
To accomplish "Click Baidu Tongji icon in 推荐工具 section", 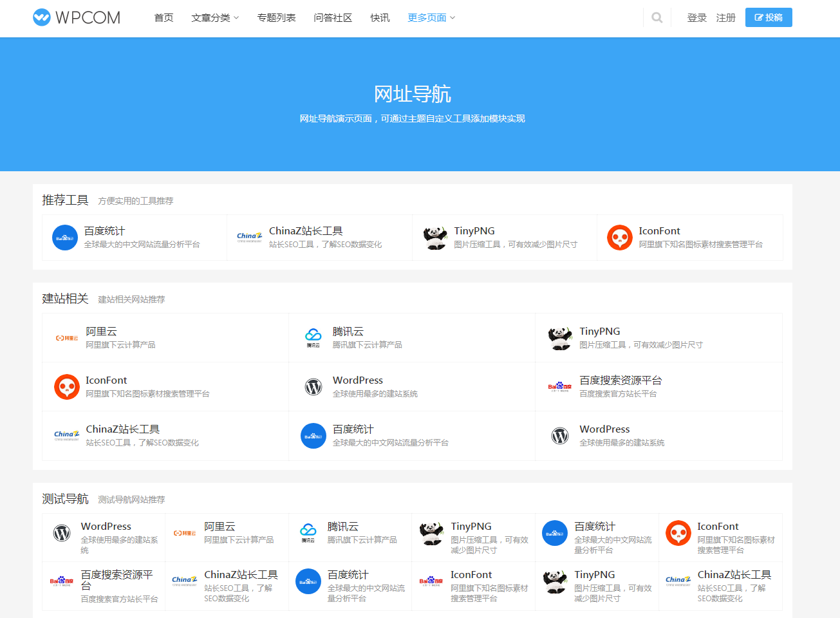I will (65, 238).
